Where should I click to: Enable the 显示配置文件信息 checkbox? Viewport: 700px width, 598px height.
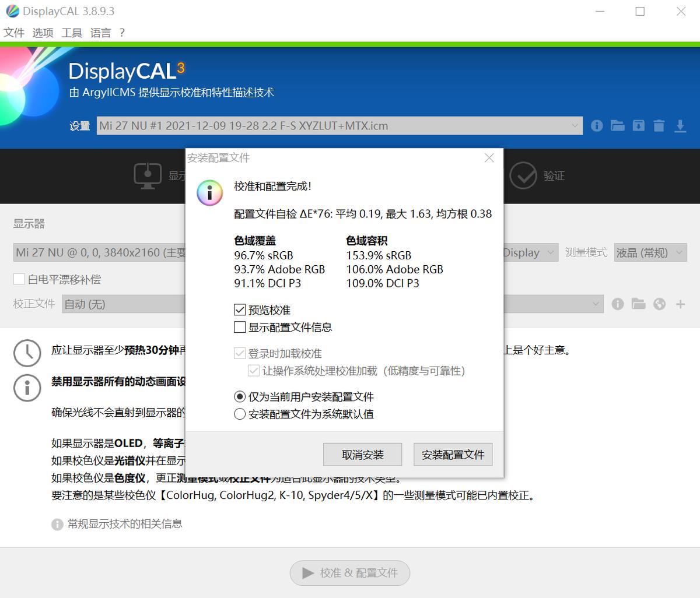[x=239, y=327]
